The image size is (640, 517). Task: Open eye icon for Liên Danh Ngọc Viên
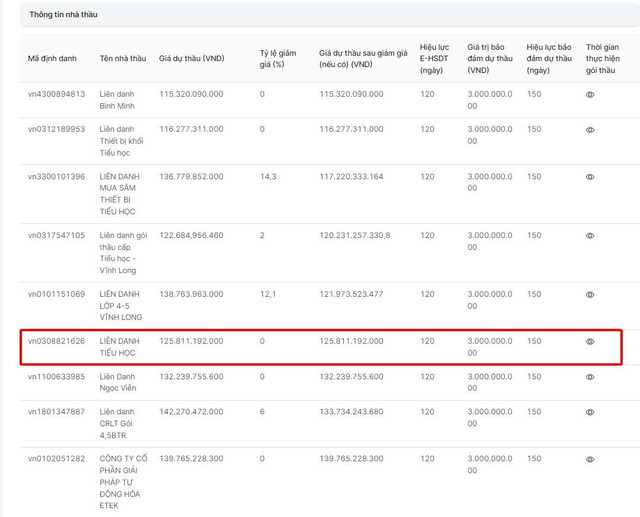pyautogui.click(x=590, y=377)
